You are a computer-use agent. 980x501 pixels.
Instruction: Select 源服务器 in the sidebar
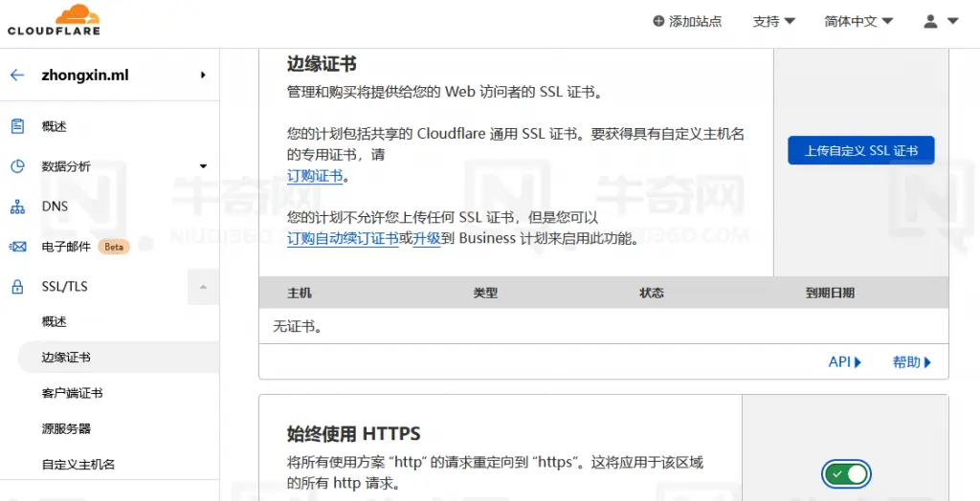pyautogui.click(x=66, y=428)
